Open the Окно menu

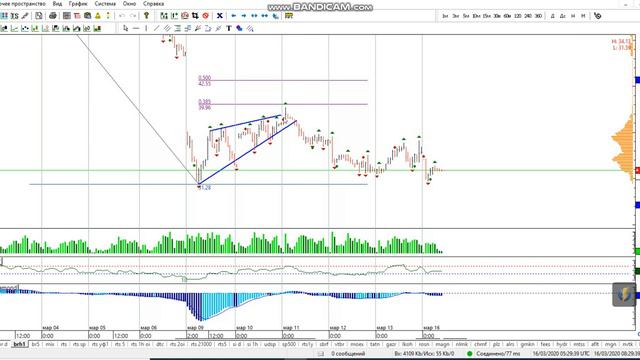click(129, 4)
